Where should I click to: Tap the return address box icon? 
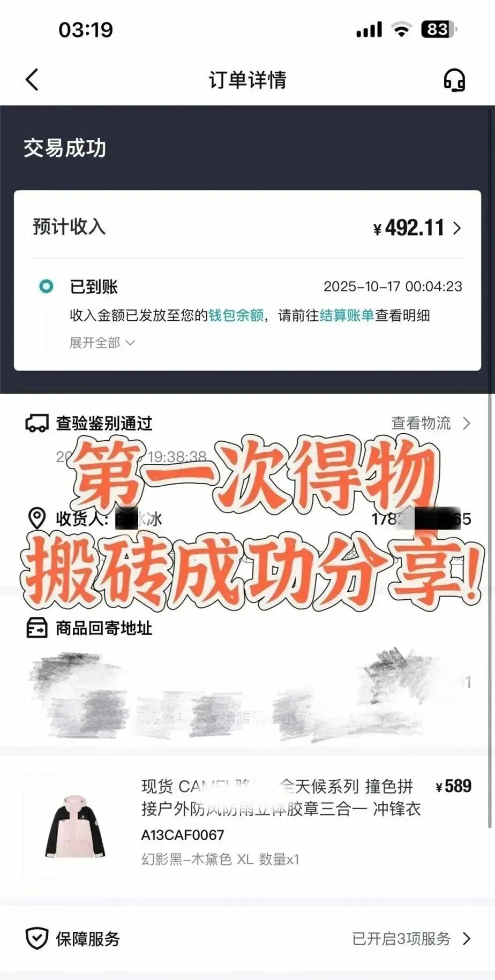click(37, 628)
